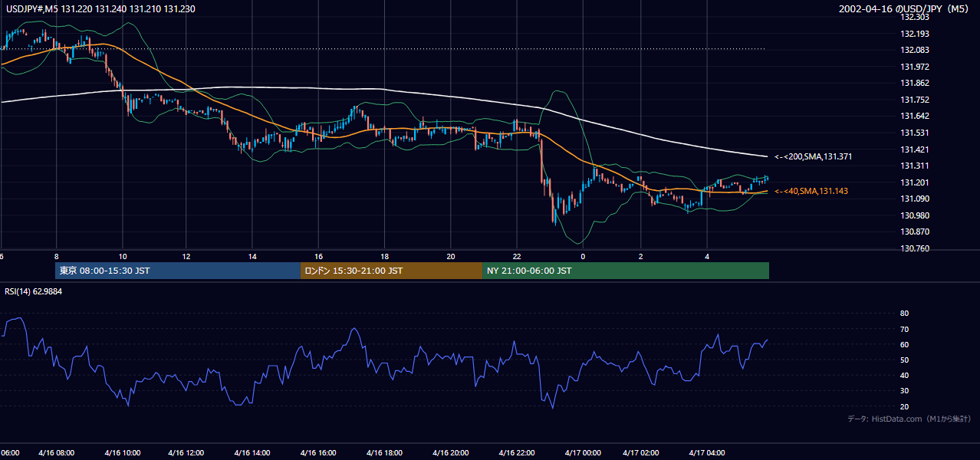Click hour label 18 under price chart
Screen dimensions: 980x460
click(385, 256)
